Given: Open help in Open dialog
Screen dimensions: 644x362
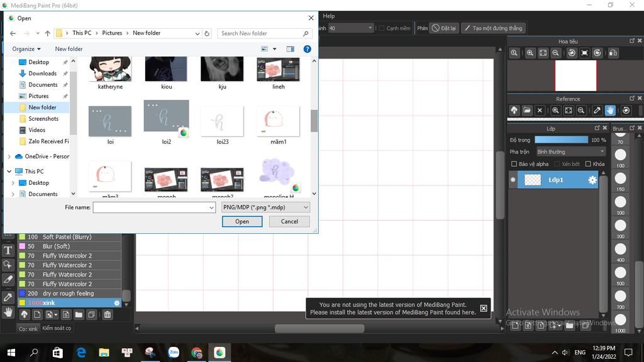Looking at the screenshot, I should point(307,49).
